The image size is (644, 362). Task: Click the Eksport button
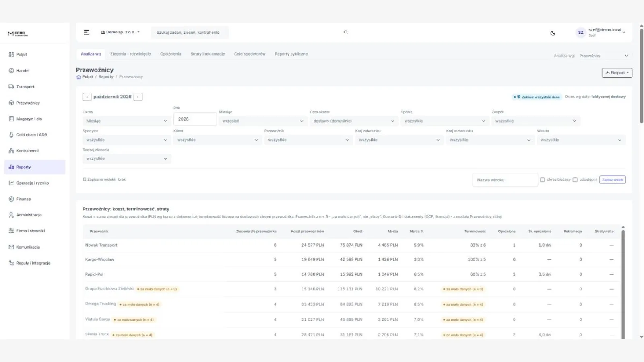[x=617, y=73]
